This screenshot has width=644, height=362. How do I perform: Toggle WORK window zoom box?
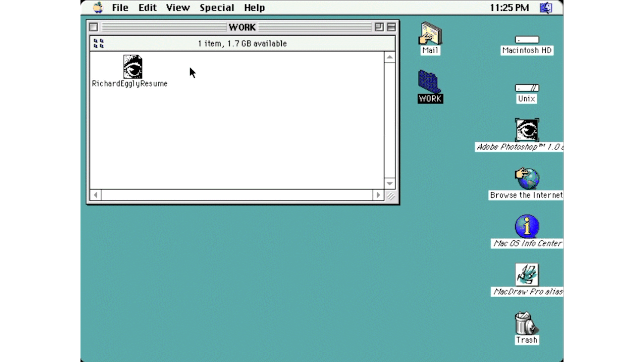tap(379, 27)
